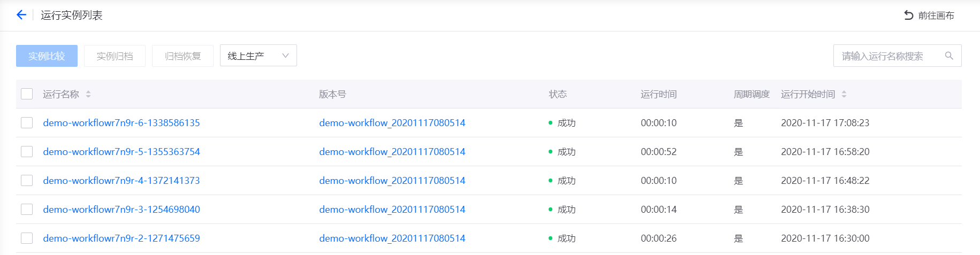Screen dimensions: 980x255
Task: Click the blue back arrow icon
Action: coord(21,15)
